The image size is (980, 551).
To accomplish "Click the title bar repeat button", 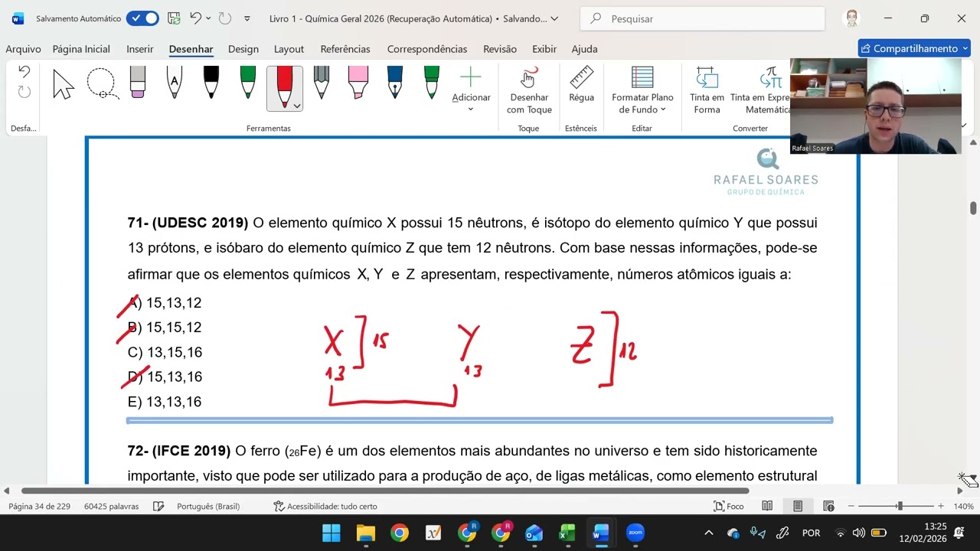I will (x=224, y=18).
